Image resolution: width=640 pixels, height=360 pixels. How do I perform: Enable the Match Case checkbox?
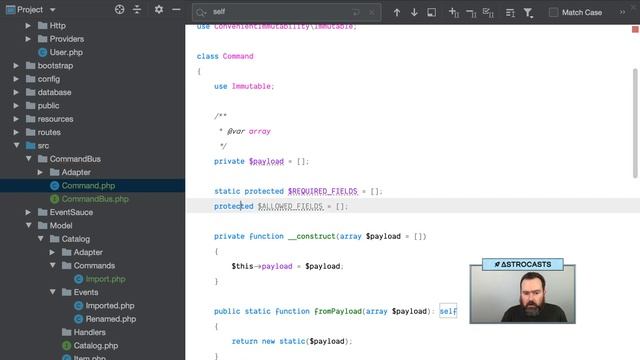(x=553, y=12)
